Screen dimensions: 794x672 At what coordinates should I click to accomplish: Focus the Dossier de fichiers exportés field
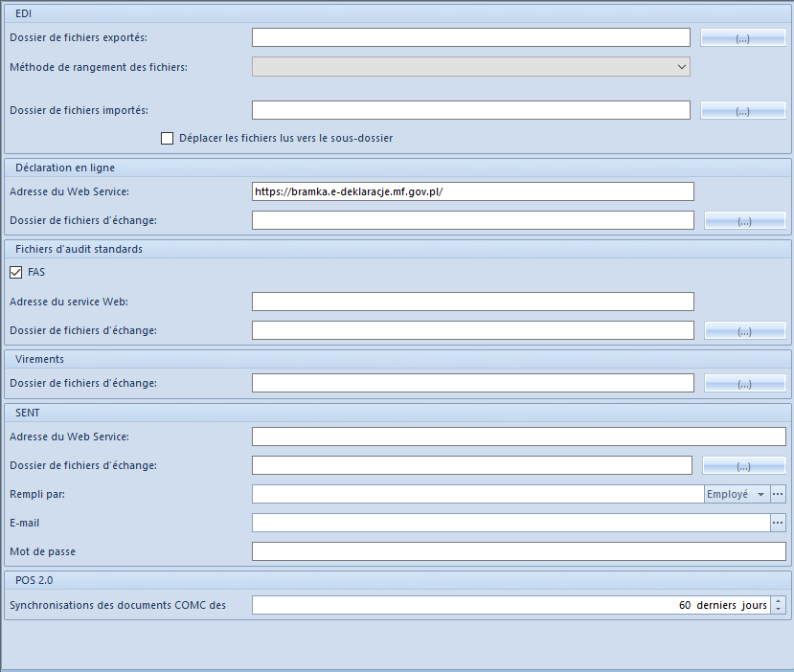click(x=471, y=37)
